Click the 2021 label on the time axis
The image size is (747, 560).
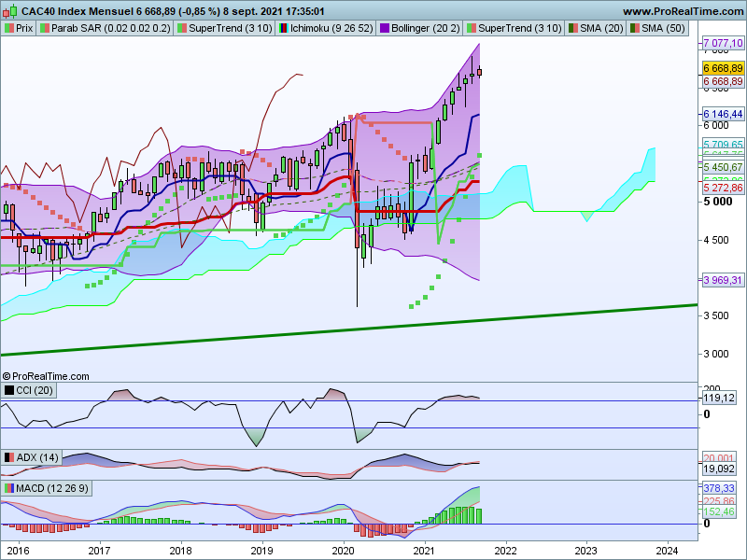424,551
